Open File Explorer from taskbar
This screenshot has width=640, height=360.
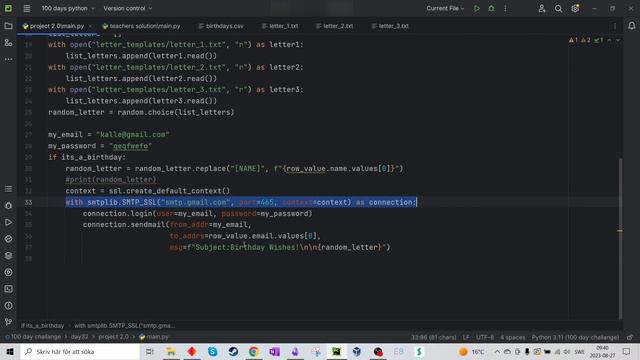[171, 351]
